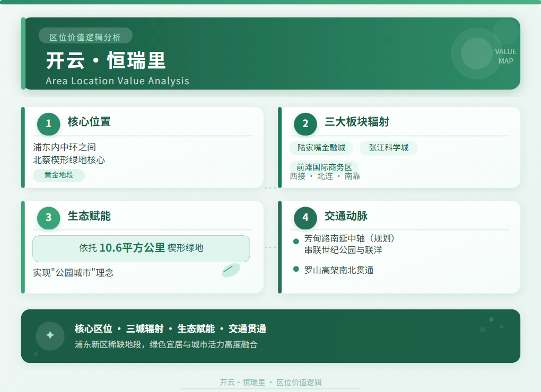Toggle the 张江科学城 chip
Image resolution: width=541 pixels, height=392 pixels.
388,148
